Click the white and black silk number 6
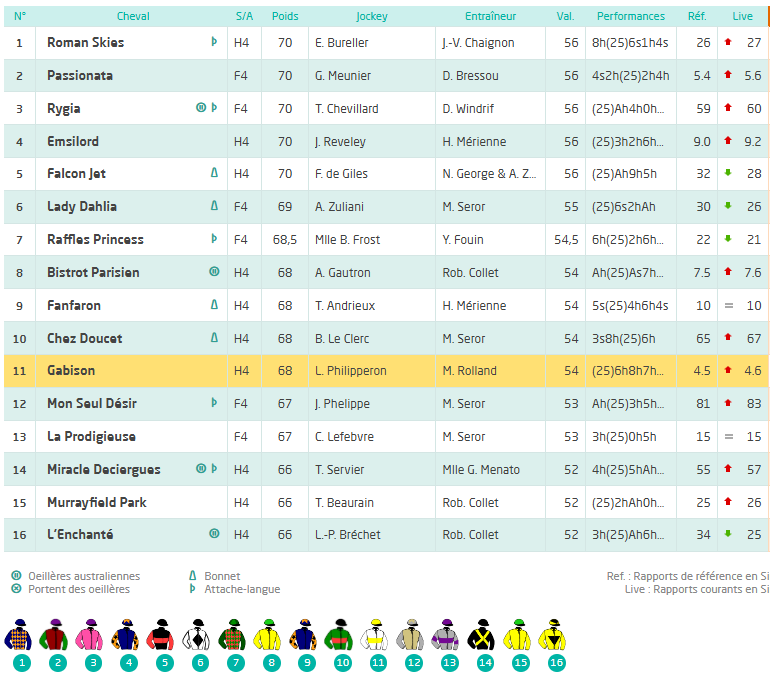The width and height of the screenshot is (770, 689). click(x=198, y=636)
